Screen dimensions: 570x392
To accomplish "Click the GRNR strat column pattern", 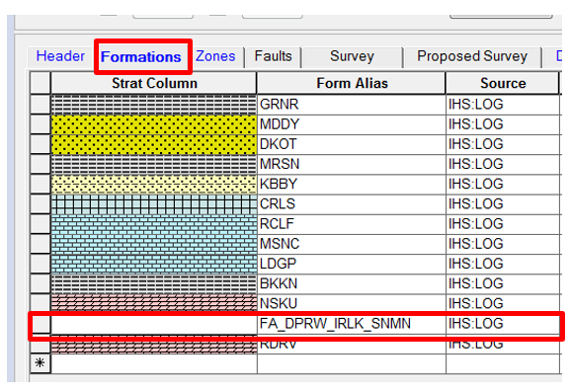I will click(x=154, y=105).
